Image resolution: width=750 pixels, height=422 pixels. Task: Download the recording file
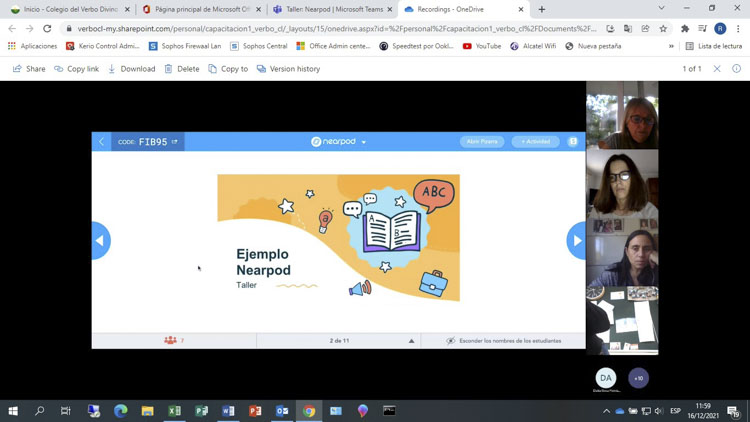[x=132, y=69]
